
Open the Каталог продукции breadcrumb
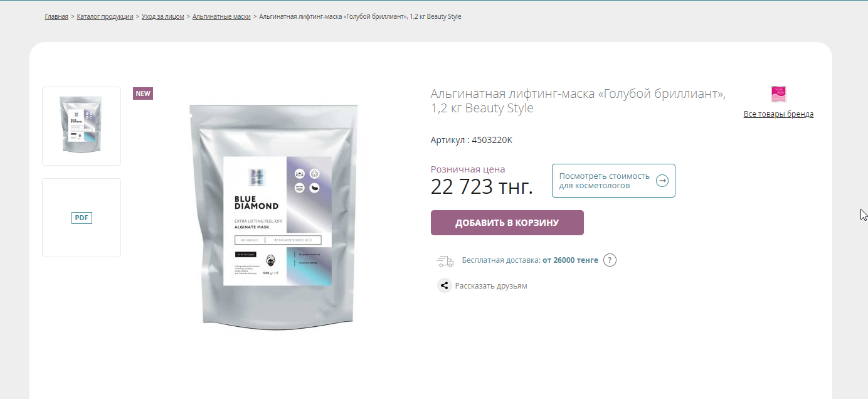coord(105,16)
